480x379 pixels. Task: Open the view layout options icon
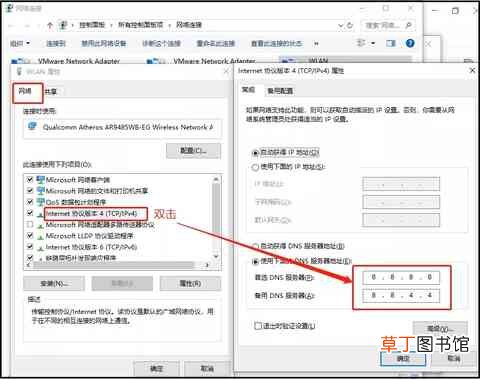click(361, 43)
